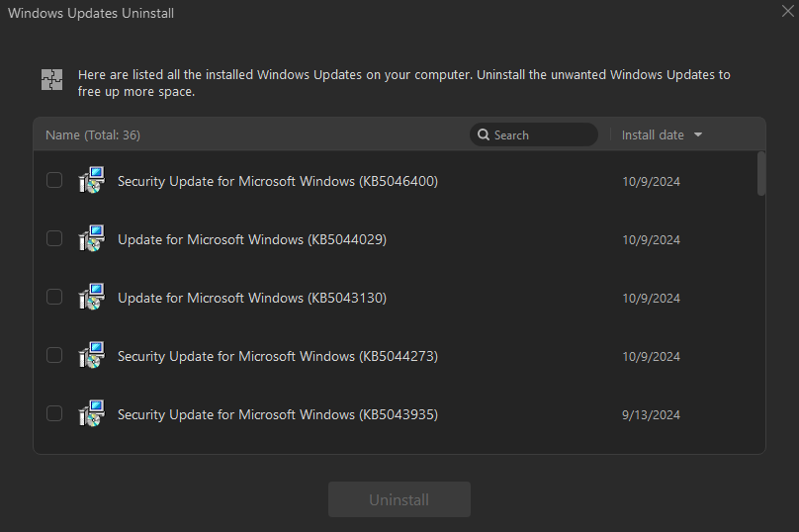Select "Security Update for Microsoft Windows (KB5043935)" text
Image resolution: width=799 pixels, height=532 pixels.
point(278,414)
